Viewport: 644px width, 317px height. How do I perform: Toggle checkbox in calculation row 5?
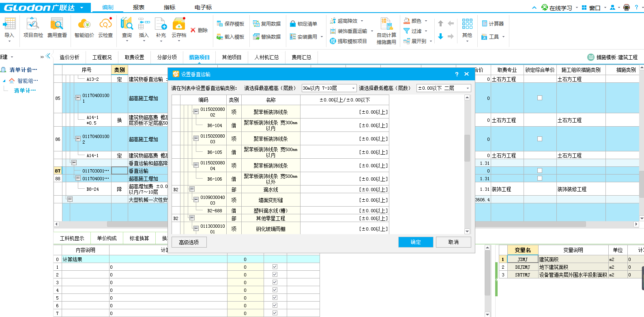pos(275,298)
